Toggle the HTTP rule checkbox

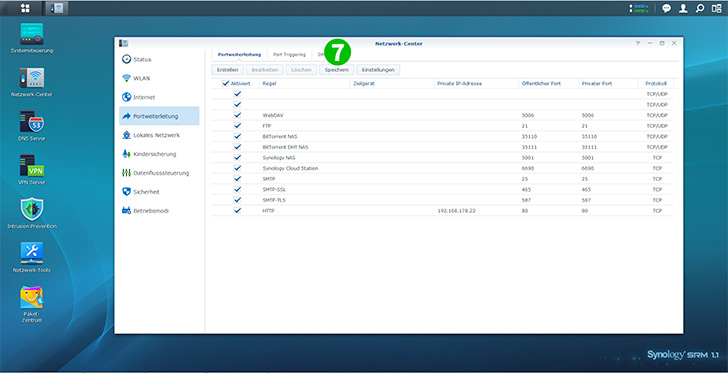[x=237, y=210]
